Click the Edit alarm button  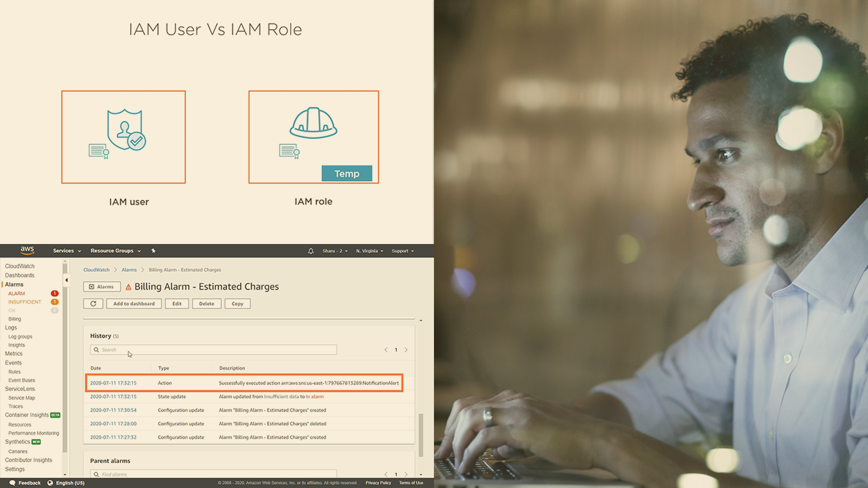[x=176, y=304]
